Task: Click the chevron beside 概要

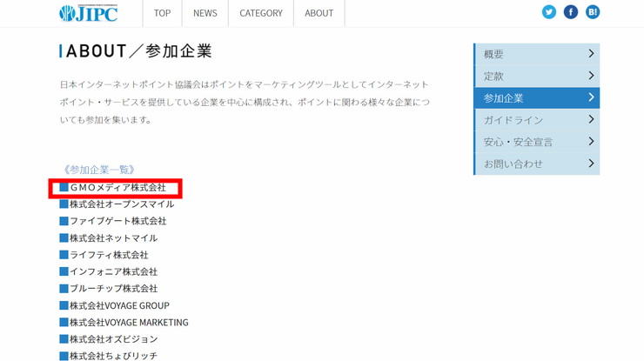Action: click(x=591, y=53)
